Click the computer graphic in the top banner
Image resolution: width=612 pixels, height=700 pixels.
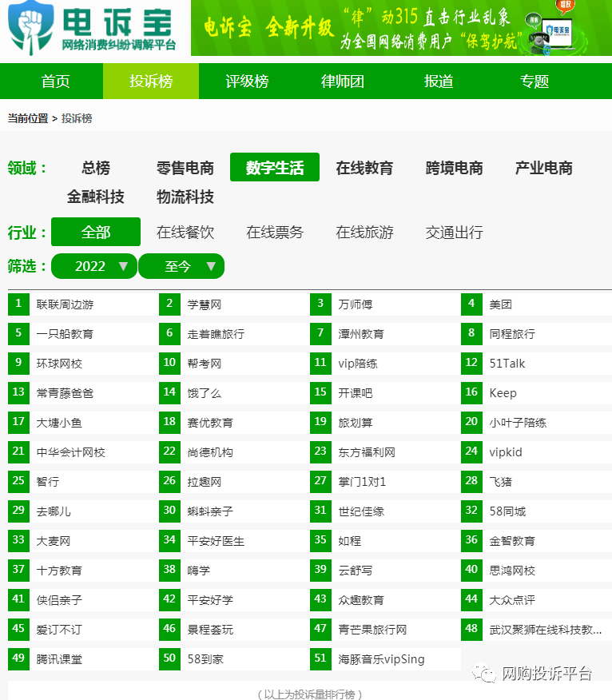click(555, 34)
